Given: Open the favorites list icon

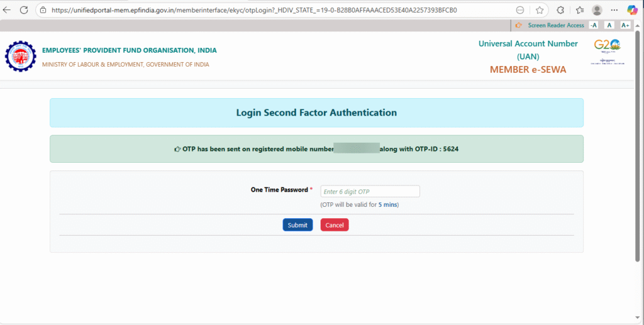Looking at the screenshot, I should [x=579, y=10].
